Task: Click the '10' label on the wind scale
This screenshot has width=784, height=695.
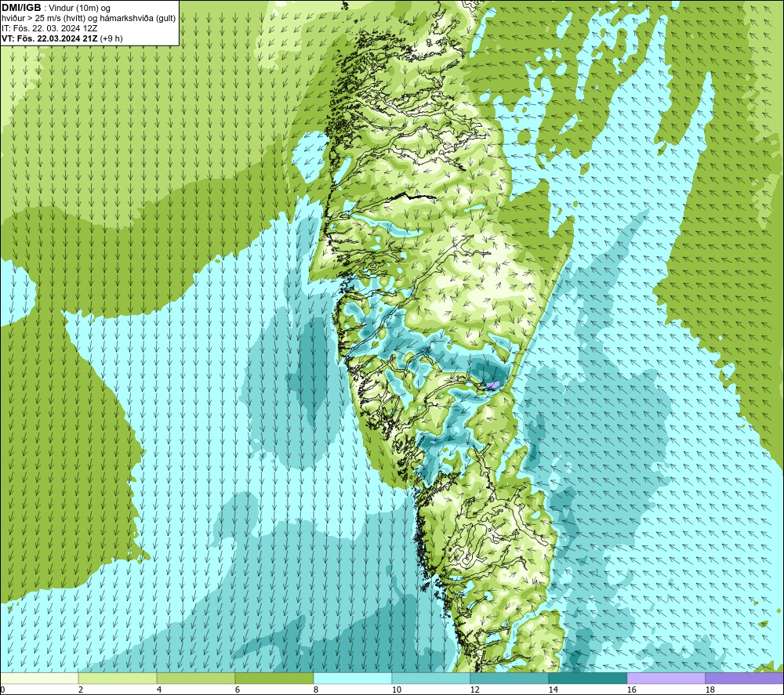Action: (x=396, y=690)
